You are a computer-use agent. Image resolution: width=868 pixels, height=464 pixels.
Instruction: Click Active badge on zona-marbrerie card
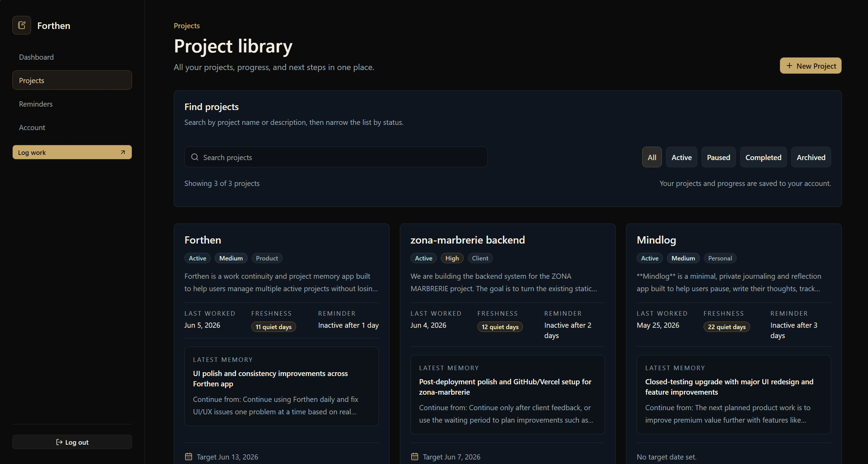pos(424,258)
